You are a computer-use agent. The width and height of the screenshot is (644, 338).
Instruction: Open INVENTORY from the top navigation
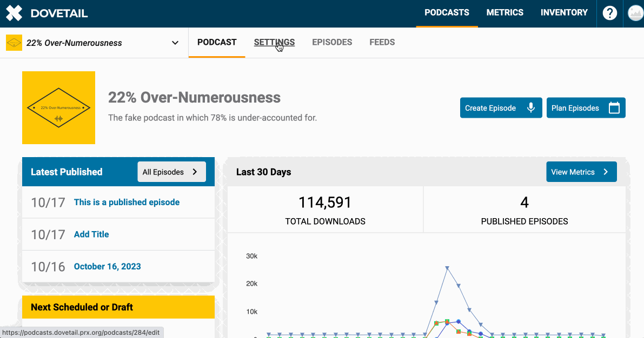click(564, 12)
